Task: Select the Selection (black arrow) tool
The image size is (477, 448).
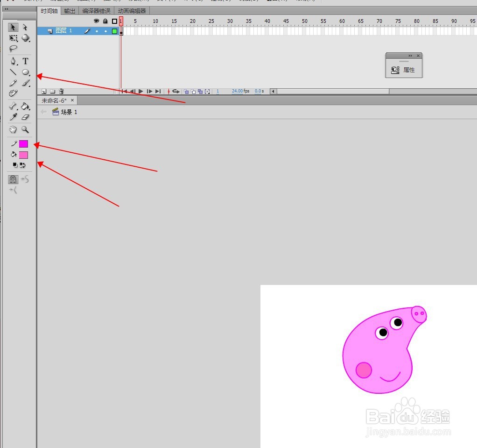Action: pyautogui.click(x=13, y=27)
